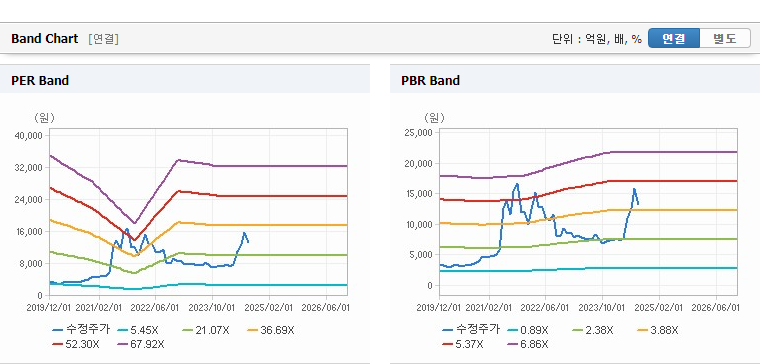Toggle 수정주가 legend in PER Band chart
Image resolution: width=760 pixels, height=364 pixels.
pyautogui.click(x=81, y=330)
